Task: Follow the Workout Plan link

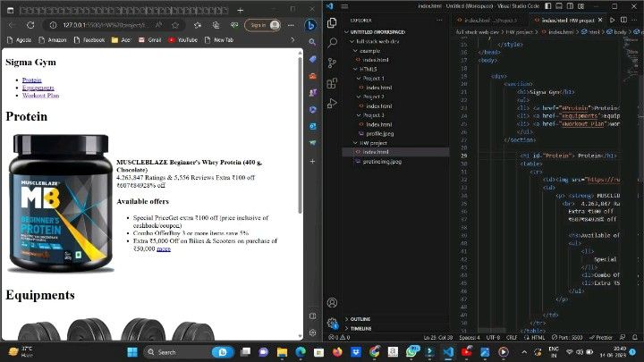Action: [x=40, y=96]
